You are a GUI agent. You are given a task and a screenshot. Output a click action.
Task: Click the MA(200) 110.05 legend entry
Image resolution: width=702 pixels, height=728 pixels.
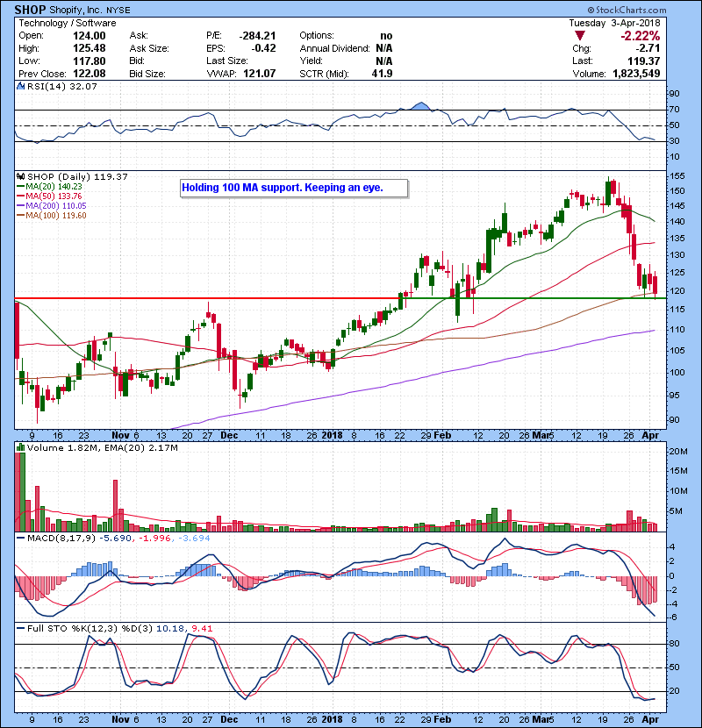coord(52,205)
